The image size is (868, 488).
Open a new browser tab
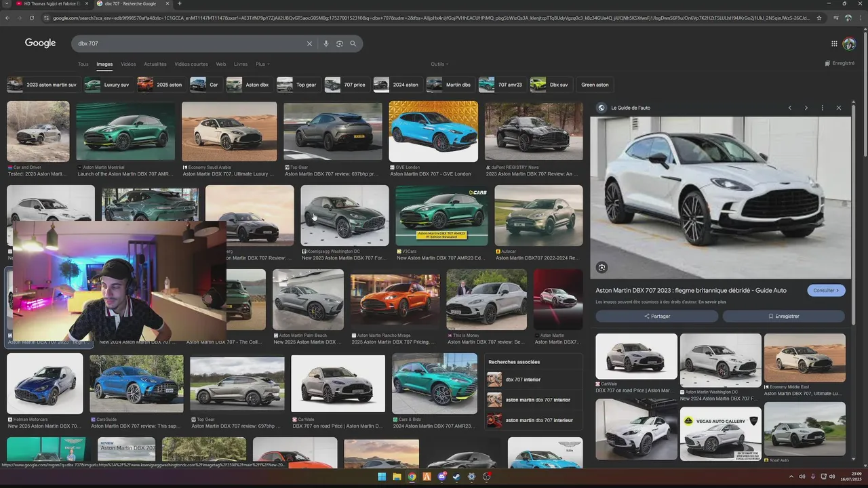point(179,3)
